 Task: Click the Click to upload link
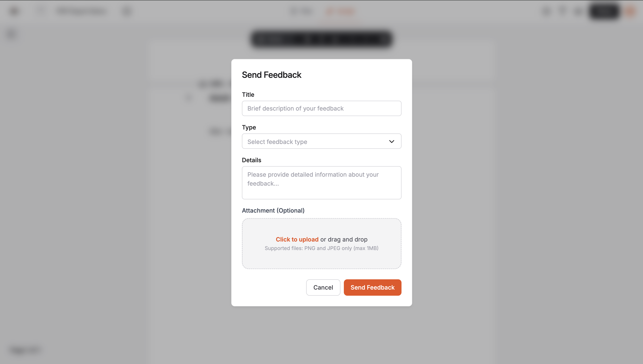(x=297, y=239)
